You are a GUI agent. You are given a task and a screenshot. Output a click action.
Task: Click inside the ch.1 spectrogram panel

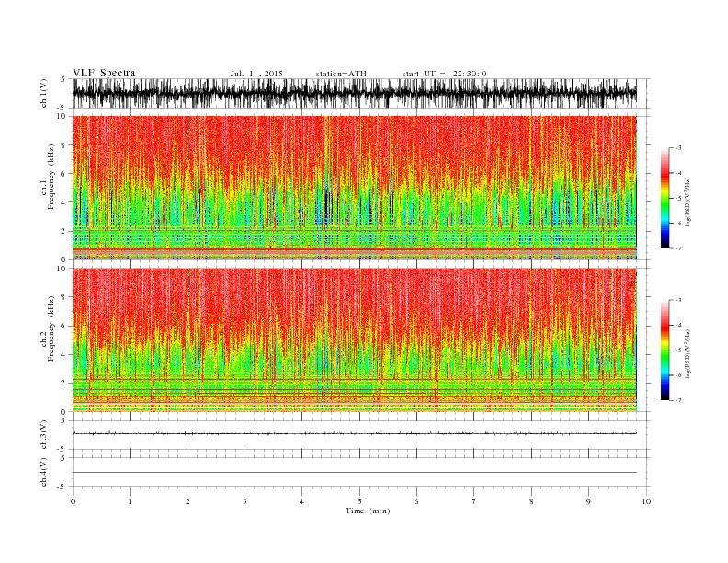coord(354,187)
